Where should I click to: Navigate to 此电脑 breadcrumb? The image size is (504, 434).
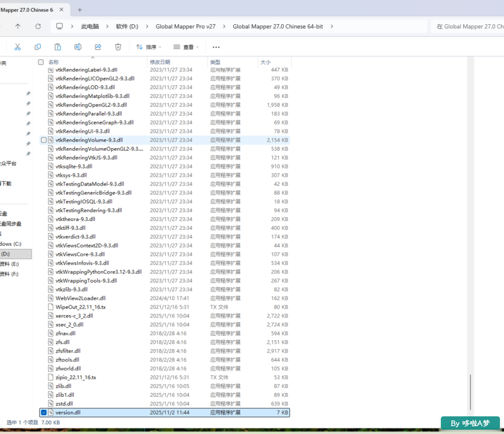(90, 26)
